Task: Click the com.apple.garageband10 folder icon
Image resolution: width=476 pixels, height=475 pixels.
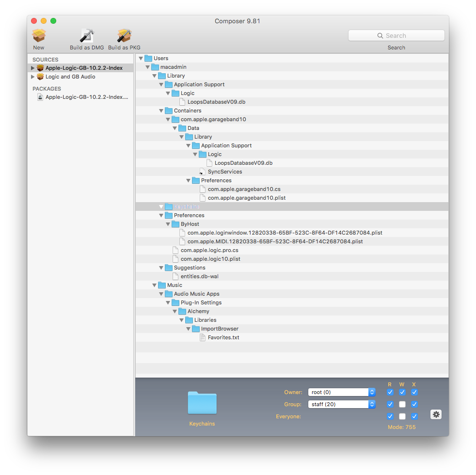Action: (175, 120)
